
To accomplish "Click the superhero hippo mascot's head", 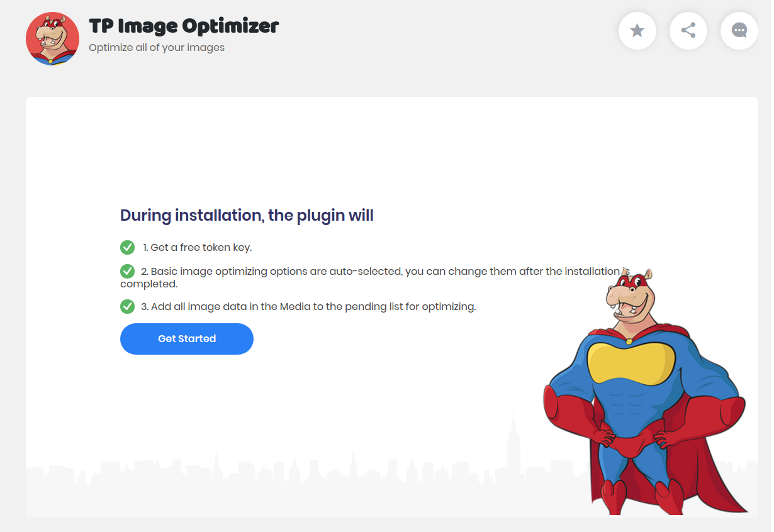I will click(631, 294).
